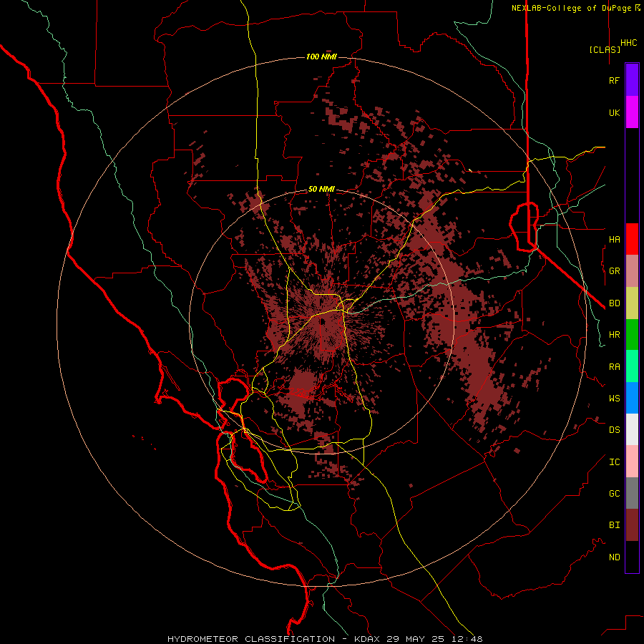Click the ND black legend swatch
Viewport: 644px width, 644px height.
tap(632, 557)
